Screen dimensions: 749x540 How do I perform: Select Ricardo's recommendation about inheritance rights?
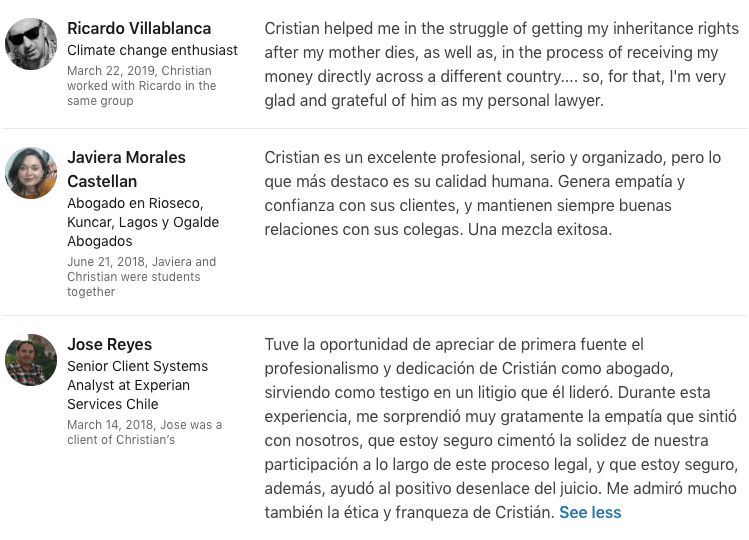(502, 65)
